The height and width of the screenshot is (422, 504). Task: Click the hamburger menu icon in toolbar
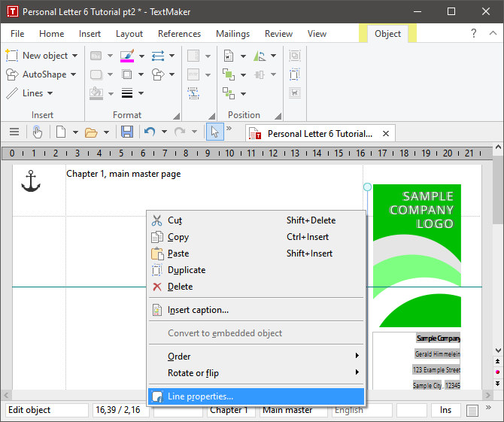click(x=14, y=132)
